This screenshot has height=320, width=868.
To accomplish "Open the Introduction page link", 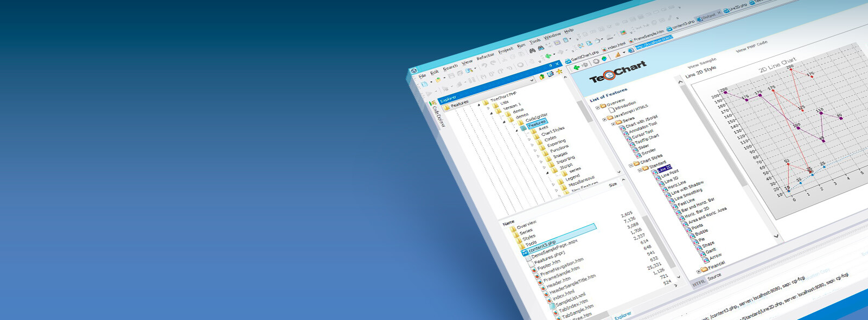I will (x=625, y=106).
